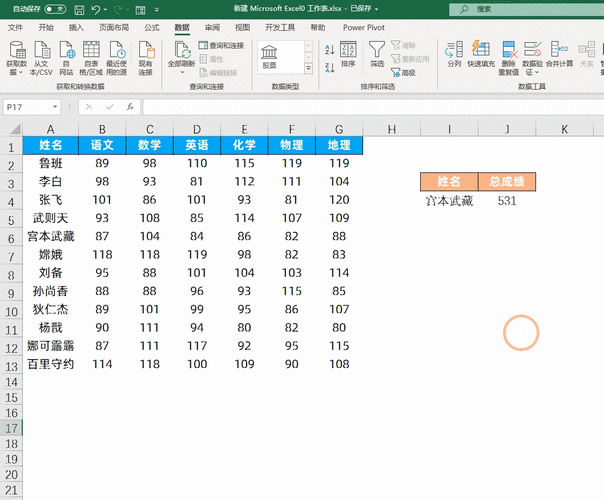The height and width of the screenshot is (500, 604).
Task: Click 合并计算 consolidate icon
Action: tap(559, 55)
